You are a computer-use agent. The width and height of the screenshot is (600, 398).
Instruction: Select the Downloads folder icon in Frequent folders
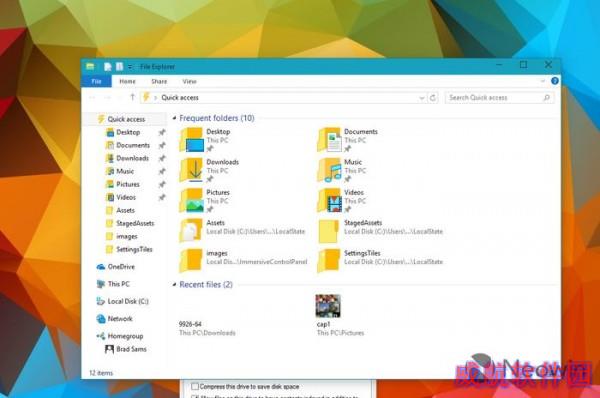coord(191,170)
